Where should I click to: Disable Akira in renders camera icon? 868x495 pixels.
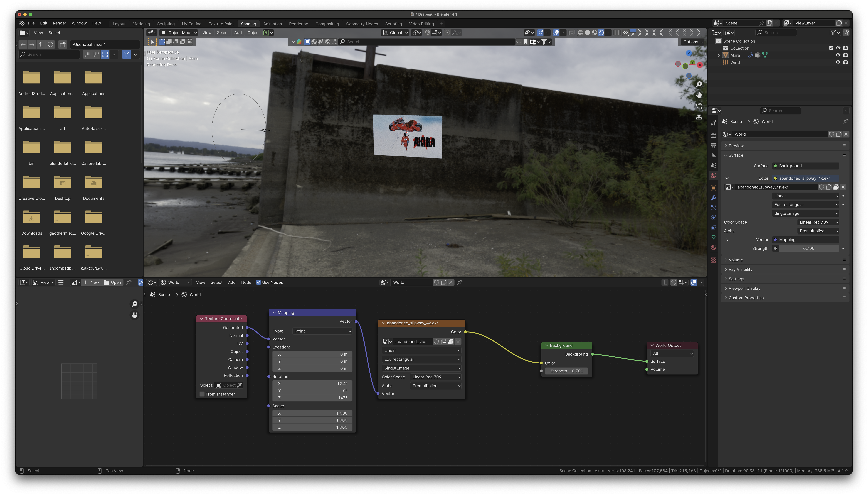845,55
